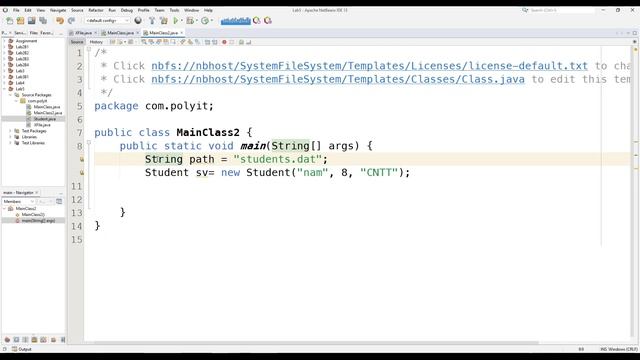Expand the Lab3 project node

(x=5, y=71)
